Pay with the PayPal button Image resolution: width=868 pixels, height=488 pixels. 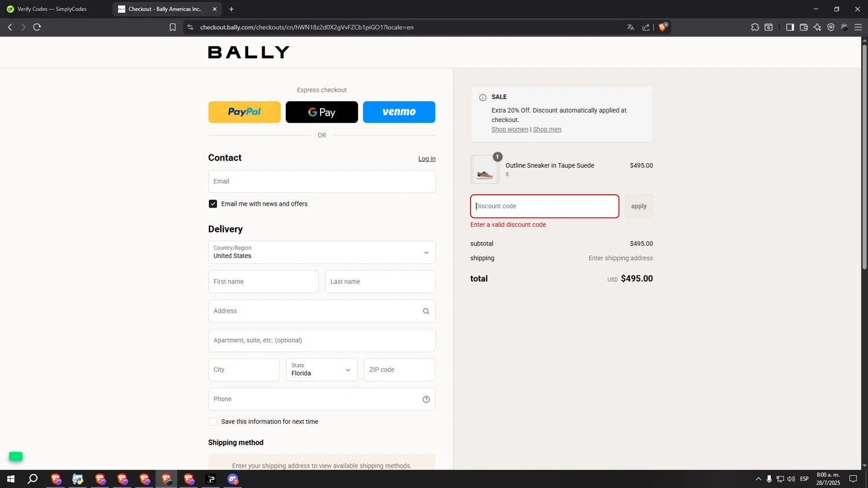(244, 112)
